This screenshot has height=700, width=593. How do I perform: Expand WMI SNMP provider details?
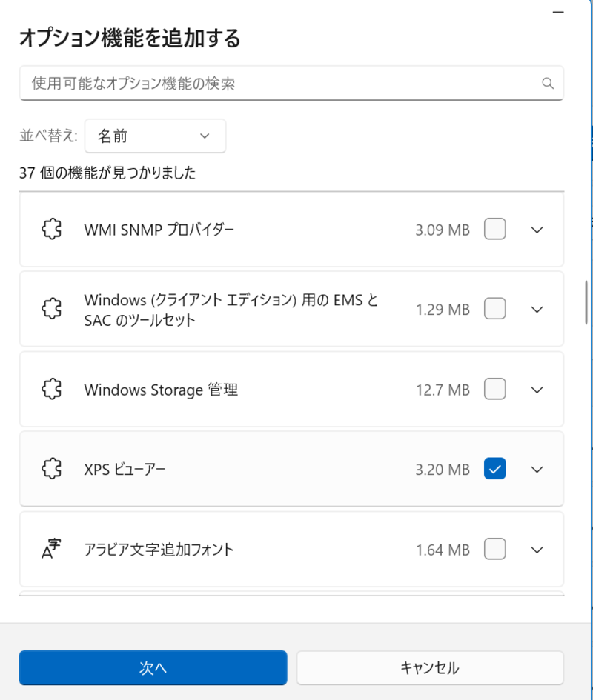point(538,230)
